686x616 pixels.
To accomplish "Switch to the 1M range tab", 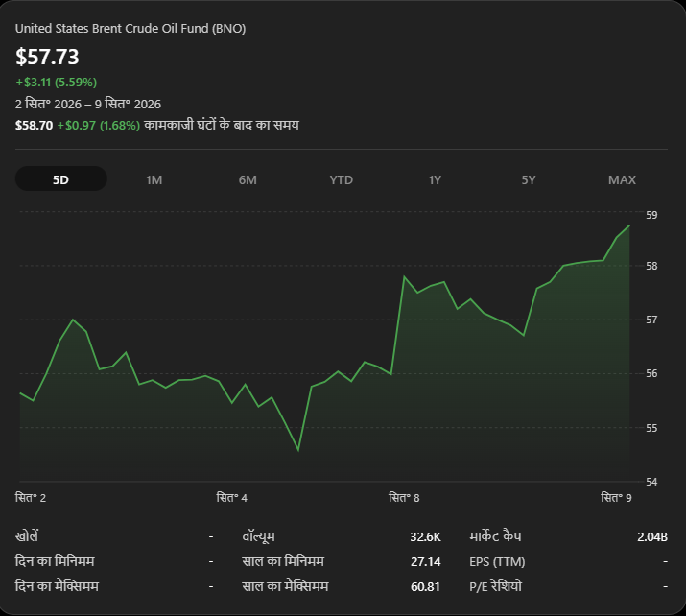I will (154, 179).
